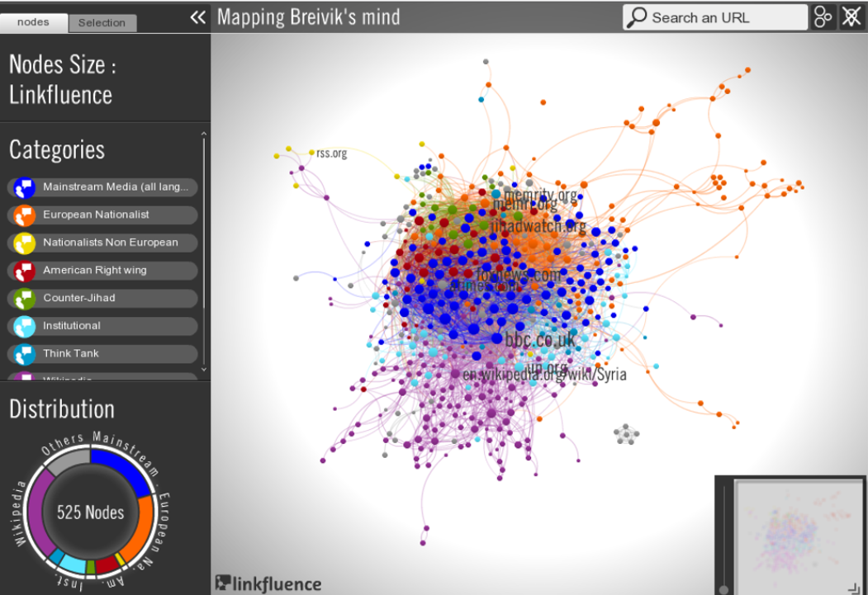Select the en.wikipedia.org/wiki/Syria node label
The width and height of the screenshot is (868, 595).
point(545,375)
